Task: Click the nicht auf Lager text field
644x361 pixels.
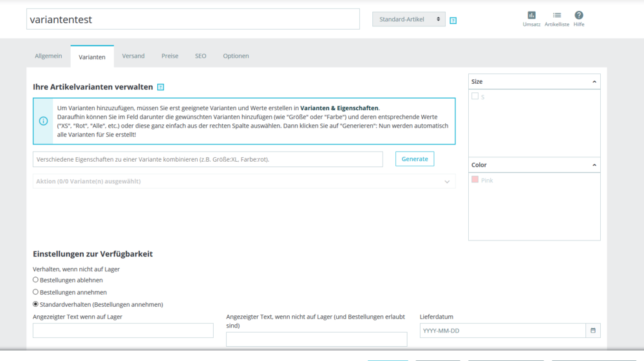Action: pos(317,339)
